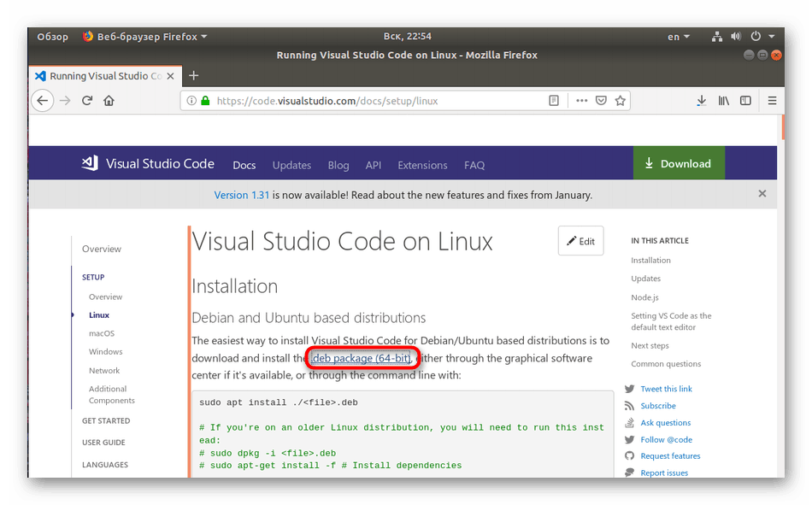This screenshot has width=812, height=505.
Task: Click the Tweet this link text
Action: pos(666,389)
